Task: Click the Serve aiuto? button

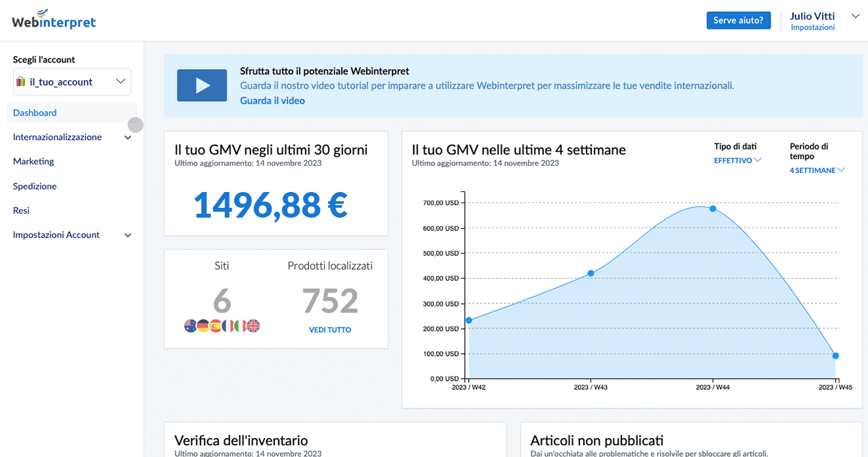Action: click(x=738, y=20)
